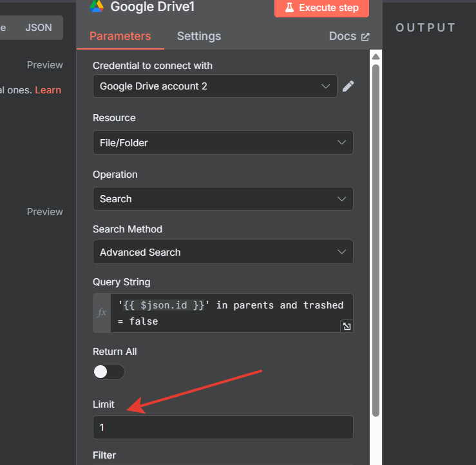Expand the Query String editor with the corner icon
This screenshot has width=476, height=465.
pos(347,327)
